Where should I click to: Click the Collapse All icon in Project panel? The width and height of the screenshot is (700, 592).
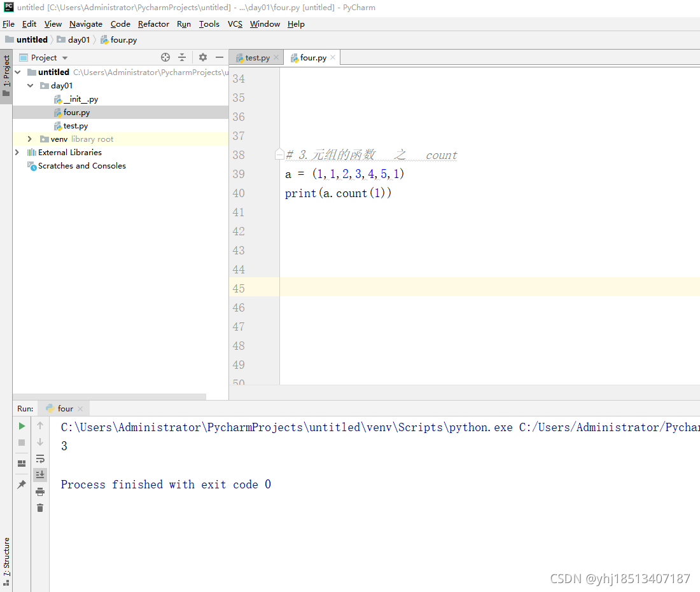pos(182,57)
